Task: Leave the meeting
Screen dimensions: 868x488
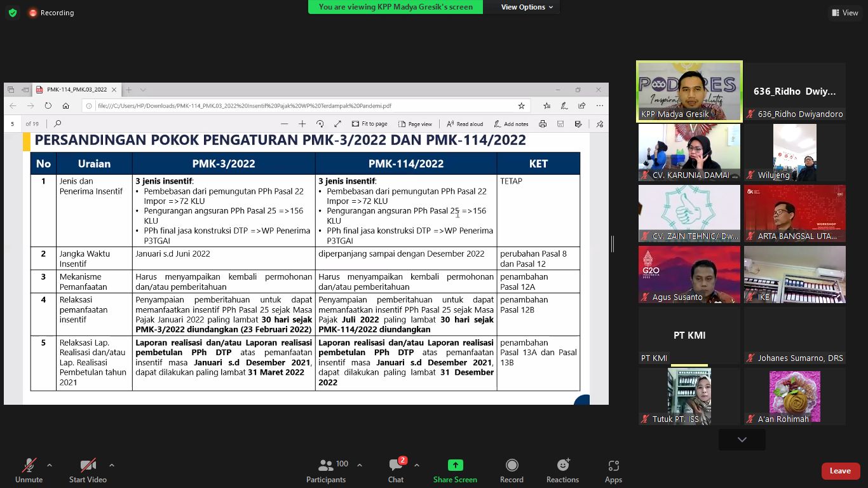Action: [840, 471]
